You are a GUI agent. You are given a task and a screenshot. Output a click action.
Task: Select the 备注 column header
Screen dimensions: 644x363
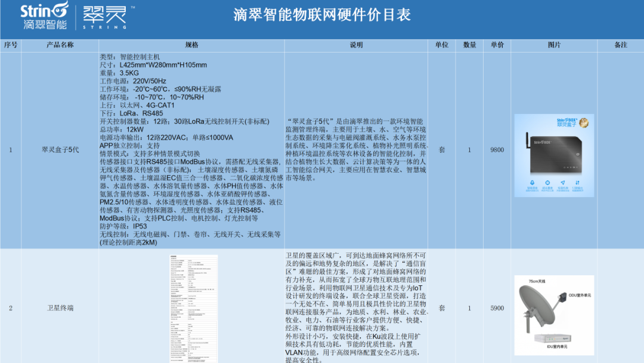(x=620, y=45)
